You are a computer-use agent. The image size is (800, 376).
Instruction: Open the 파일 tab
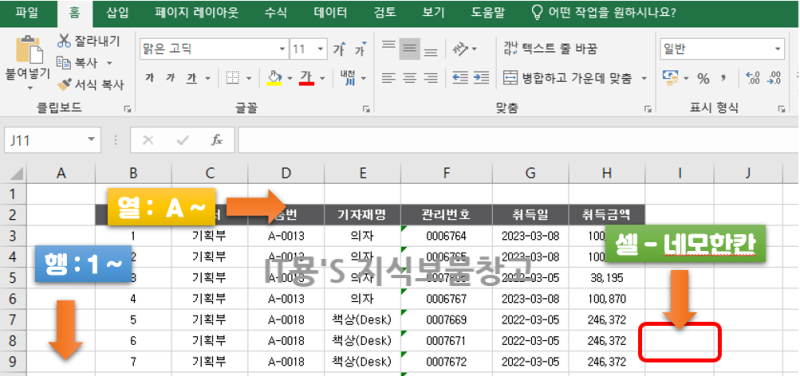[x=27, y=13]
